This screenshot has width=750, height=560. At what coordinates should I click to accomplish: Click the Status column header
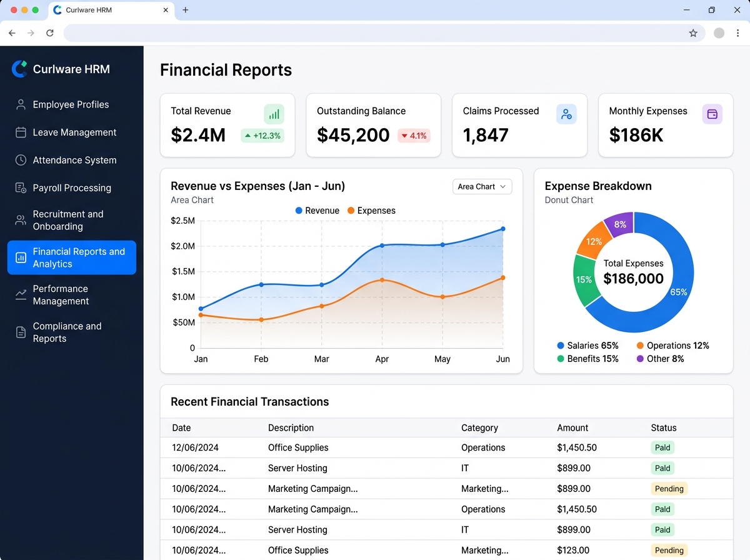664,428
